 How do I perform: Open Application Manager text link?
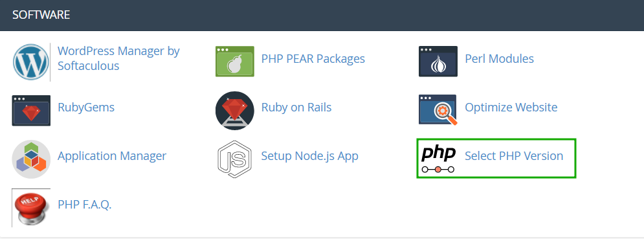pyautogui.click(x=112, y=156)
